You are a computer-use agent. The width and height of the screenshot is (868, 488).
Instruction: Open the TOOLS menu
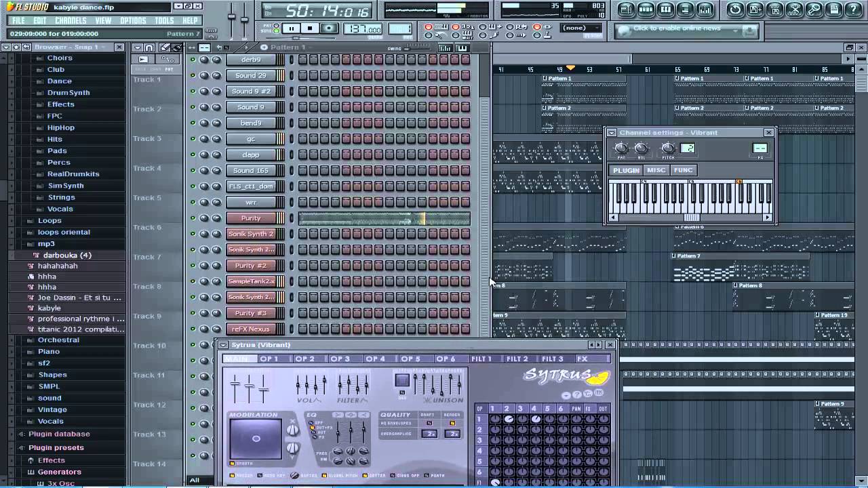(x=164, y=21)
